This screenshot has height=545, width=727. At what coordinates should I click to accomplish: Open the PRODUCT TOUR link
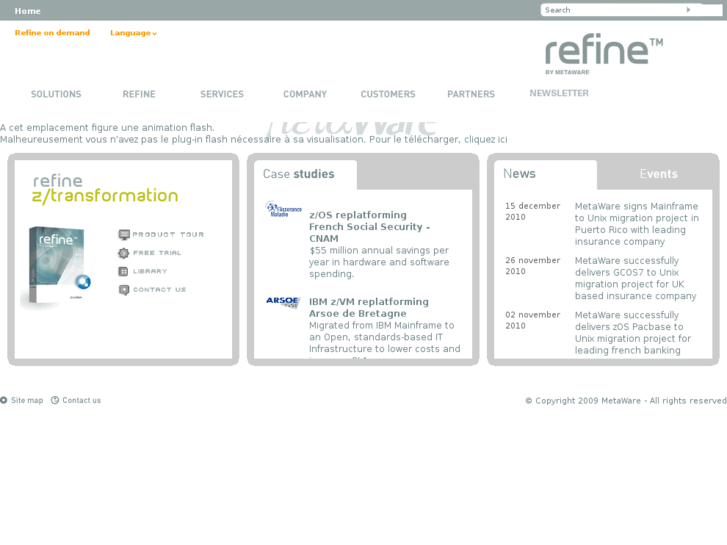[168, 235]
